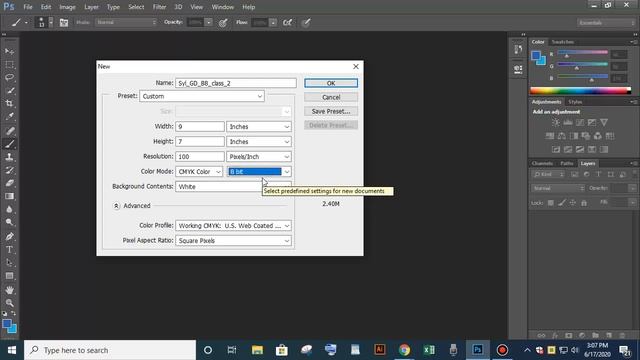Toggle lock image pixels brush icon
The image size is (640, 360).
(x=562, y=202)
